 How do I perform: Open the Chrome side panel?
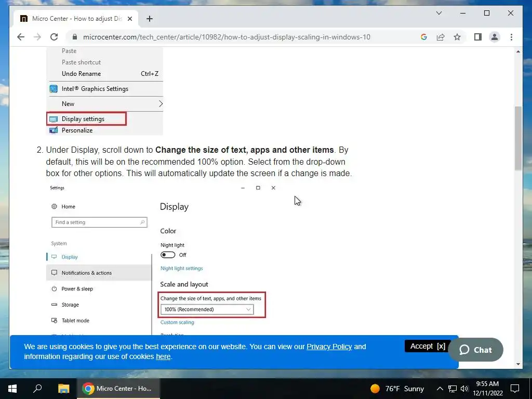point(478,37)
